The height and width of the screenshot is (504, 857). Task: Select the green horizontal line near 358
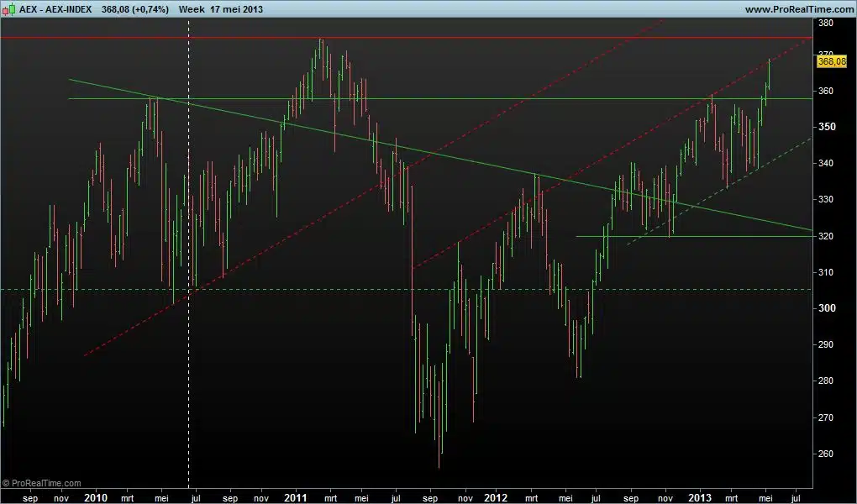tap(504, 98)
